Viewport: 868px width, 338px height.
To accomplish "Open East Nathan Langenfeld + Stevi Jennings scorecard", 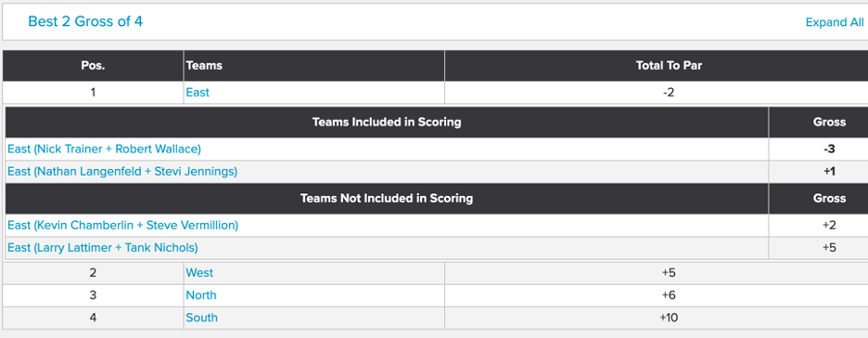I will (x=122, y=172).
